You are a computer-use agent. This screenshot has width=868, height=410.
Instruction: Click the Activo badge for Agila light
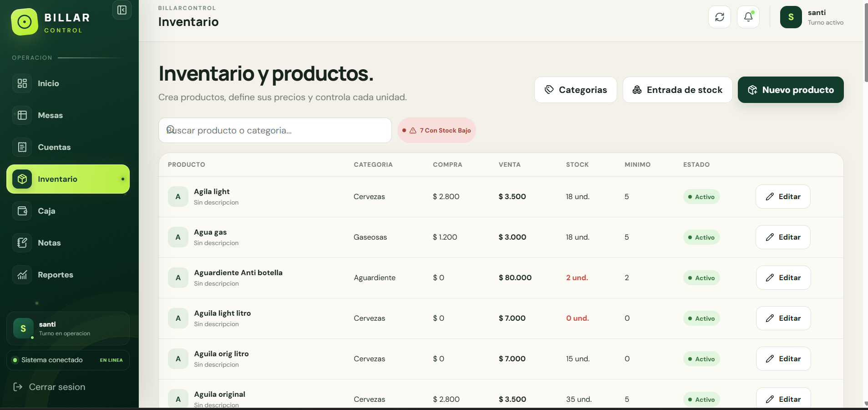point(701,197)
